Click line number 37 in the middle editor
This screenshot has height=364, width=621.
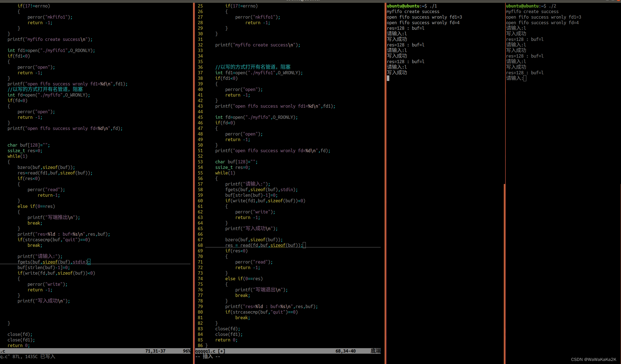pyautogui.click(x=200, y=73)
